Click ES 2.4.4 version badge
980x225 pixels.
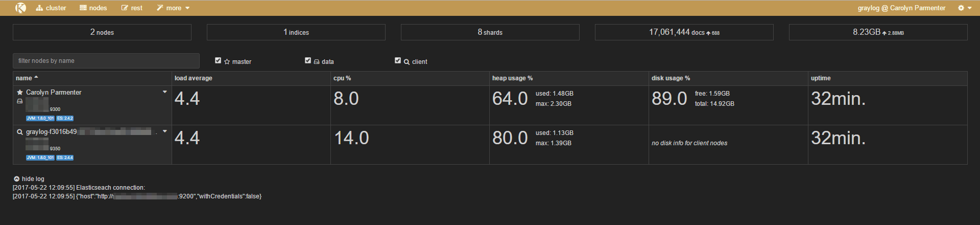coord(65,157)
